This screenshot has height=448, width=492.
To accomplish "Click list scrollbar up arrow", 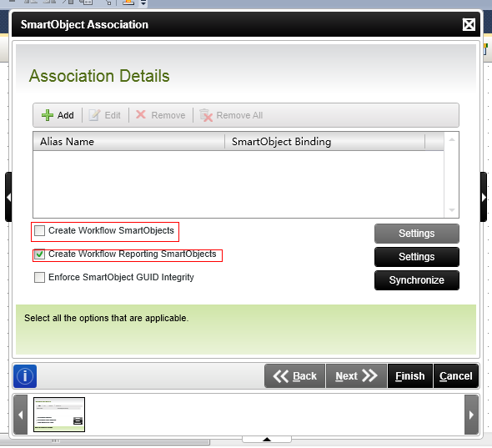I will tap(451, 139).
